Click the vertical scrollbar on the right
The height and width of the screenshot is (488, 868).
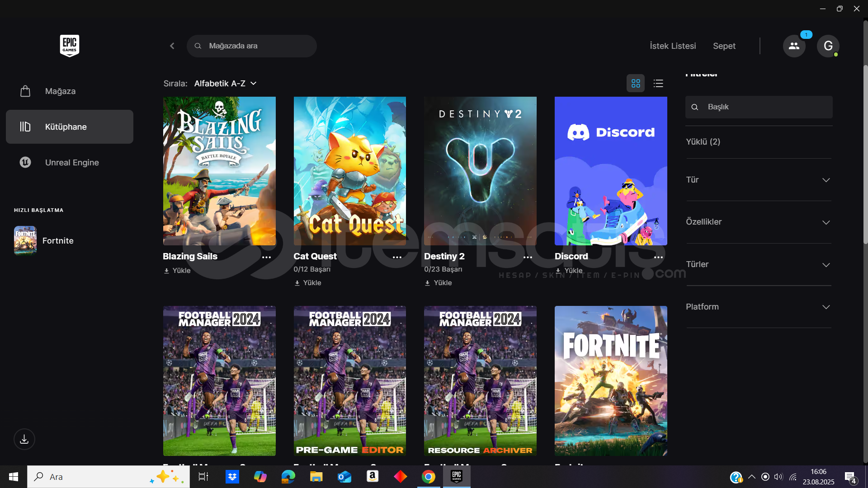pyautogui.click(x=865, y=154)
